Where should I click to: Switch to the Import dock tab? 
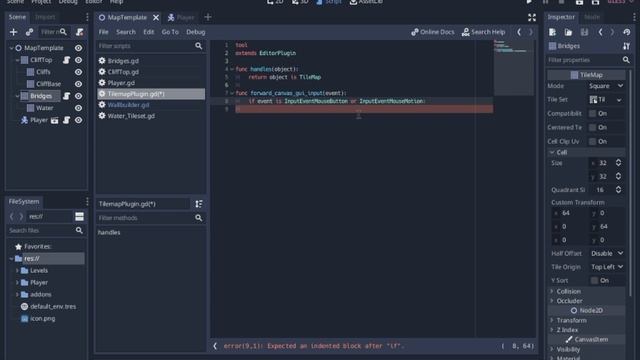45,17
